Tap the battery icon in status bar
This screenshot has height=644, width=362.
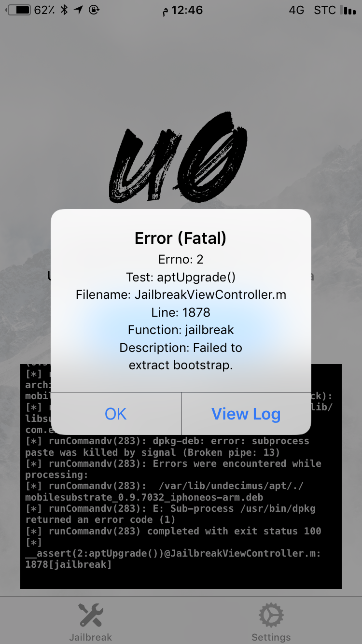click(18, 10)
